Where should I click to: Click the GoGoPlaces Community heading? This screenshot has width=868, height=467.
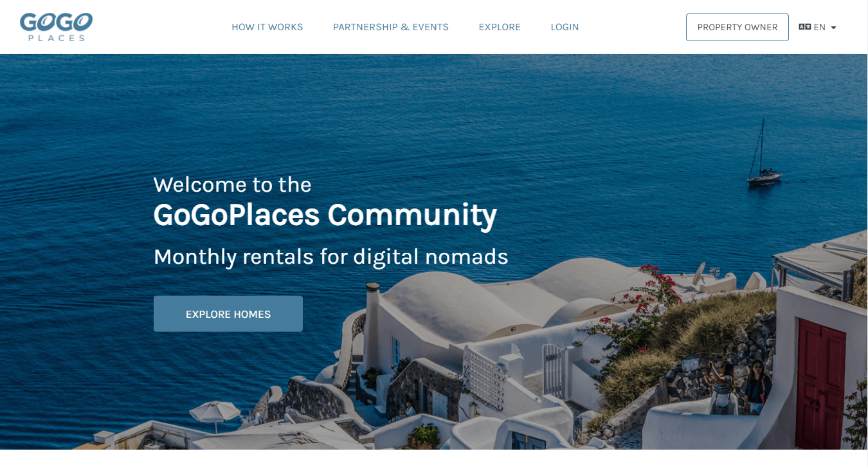(325, 215)
